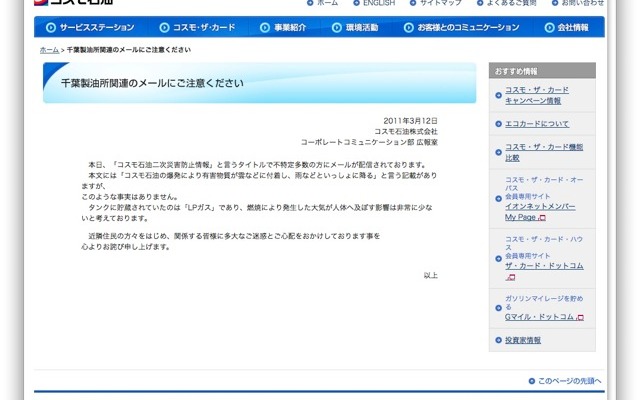Click breadcrumb text 千葉製油所関連のメールにご注意ください
640x400 pixels.
coord(129,50)
